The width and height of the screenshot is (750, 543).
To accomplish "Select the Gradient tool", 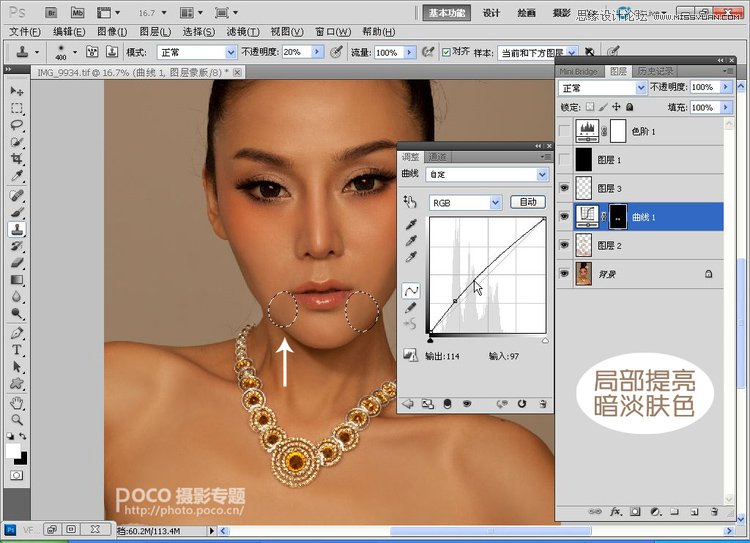I will tap(17, 280).
